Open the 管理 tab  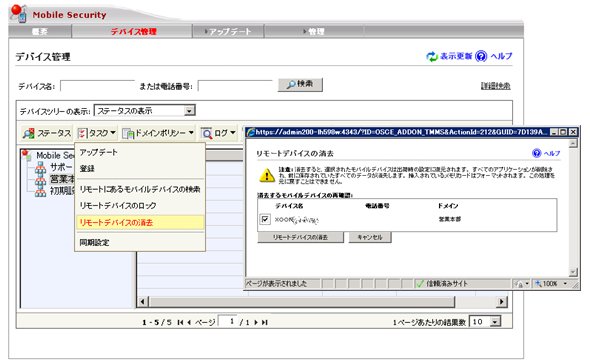315,32
